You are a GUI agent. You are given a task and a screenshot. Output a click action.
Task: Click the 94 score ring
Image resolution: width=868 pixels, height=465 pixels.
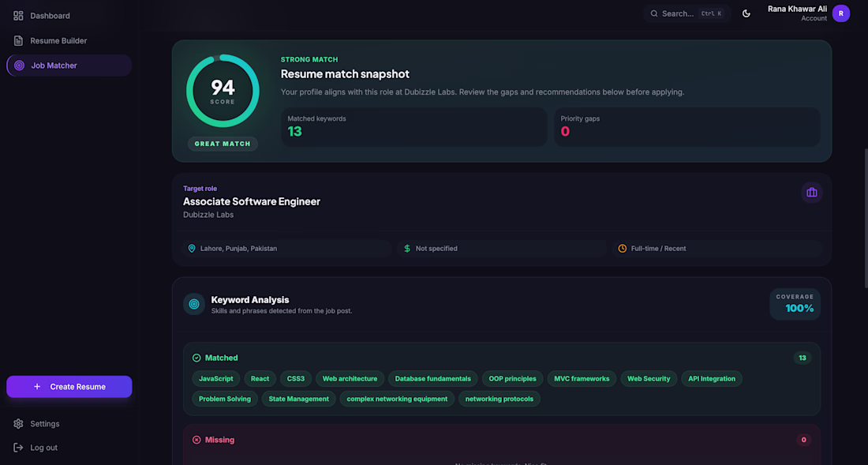pyautogui.click(x=223, y=91)
